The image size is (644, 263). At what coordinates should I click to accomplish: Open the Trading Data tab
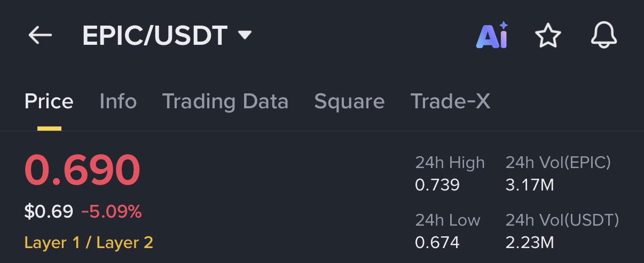[225, 101]
